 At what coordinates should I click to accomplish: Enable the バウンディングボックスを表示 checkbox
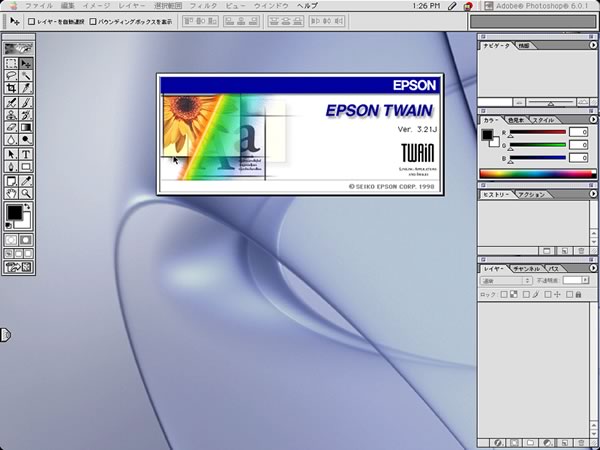(x=93, y=21)
